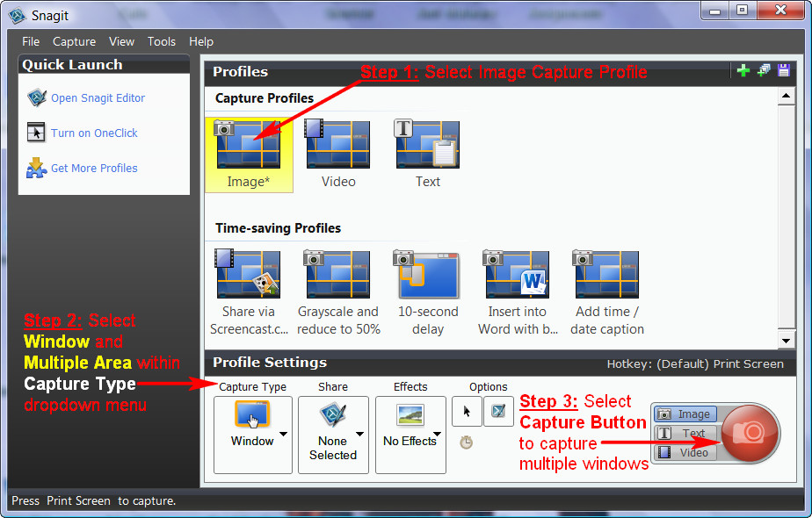Choose the "Add time / date caption" profile
The height and width of the screenshot is (518, 812).
(605, 274)
